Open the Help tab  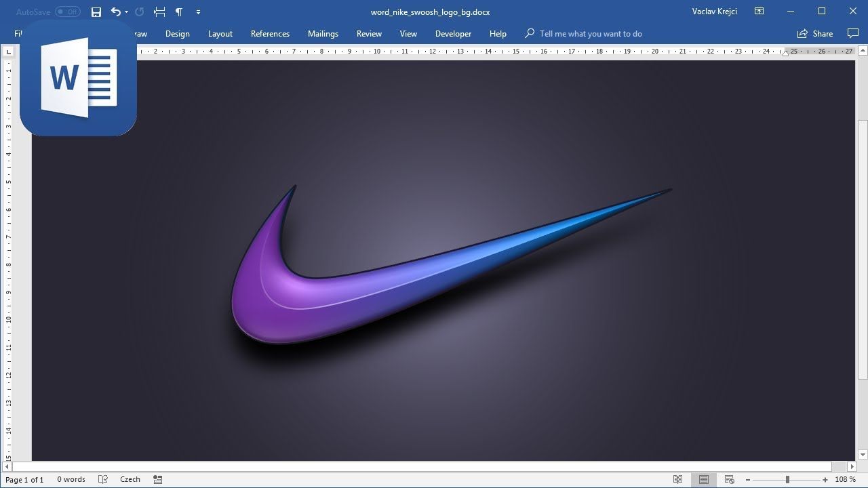[498, 33]
